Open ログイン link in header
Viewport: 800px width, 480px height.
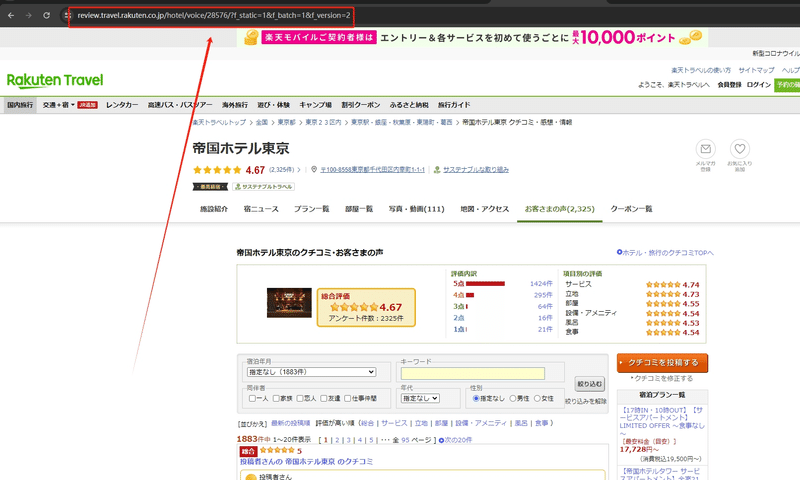[x=759, y=85]
